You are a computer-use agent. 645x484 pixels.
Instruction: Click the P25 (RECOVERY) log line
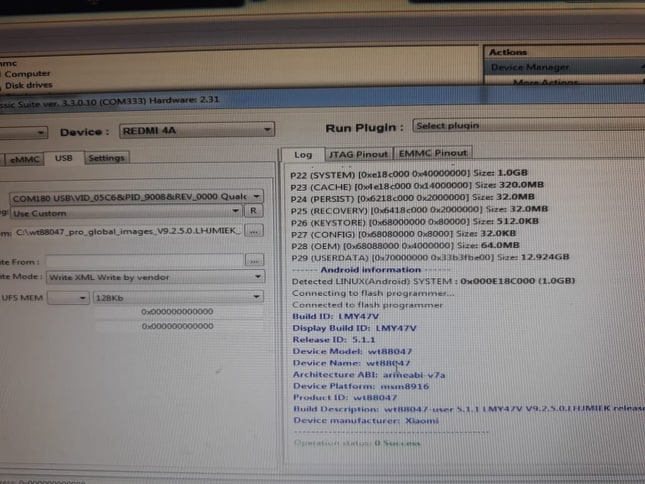[x=419, y=210]
